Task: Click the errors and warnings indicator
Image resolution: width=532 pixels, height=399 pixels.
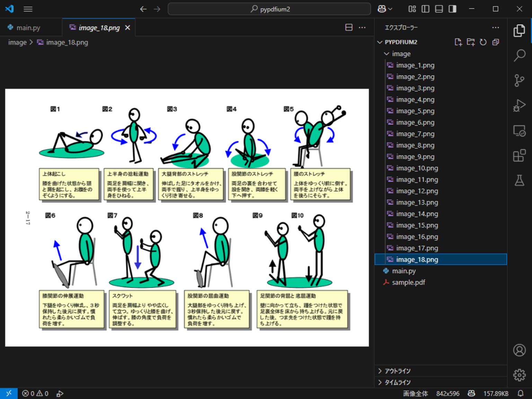Action: pyautogui.click(x=35, y=393)
